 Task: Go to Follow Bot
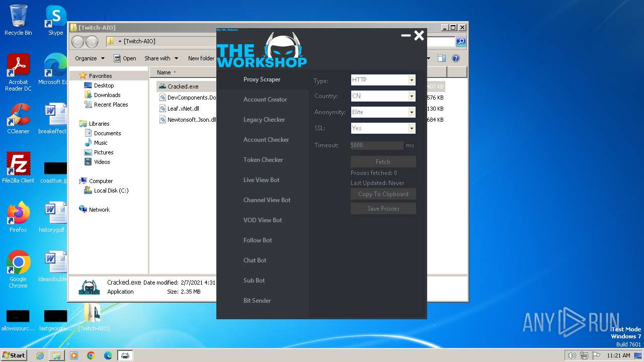pyautogui.click(x=258, y=240)
